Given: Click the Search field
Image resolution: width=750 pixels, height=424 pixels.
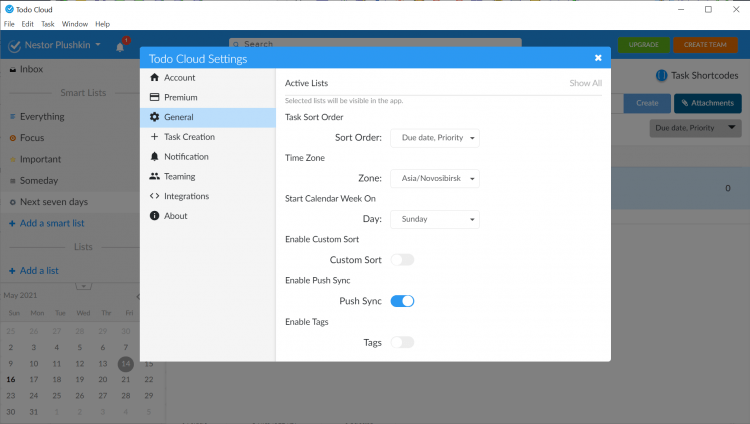Looking at the screenshot, I should (375, 43).
